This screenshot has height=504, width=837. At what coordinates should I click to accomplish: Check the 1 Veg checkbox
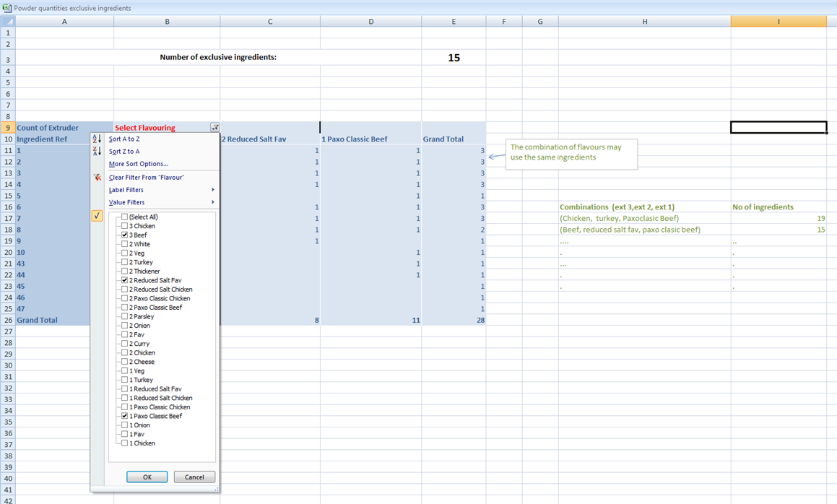click(x=124, y=371)
